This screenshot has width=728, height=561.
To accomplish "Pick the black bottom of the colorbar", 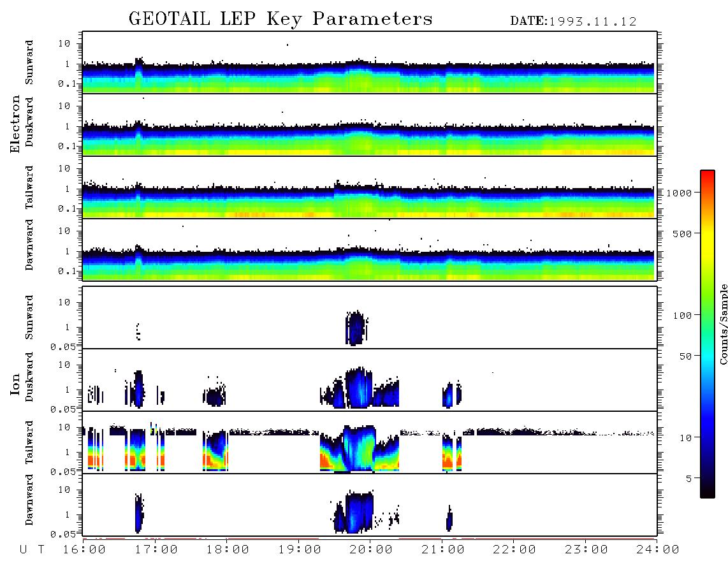I will [708, 492].
